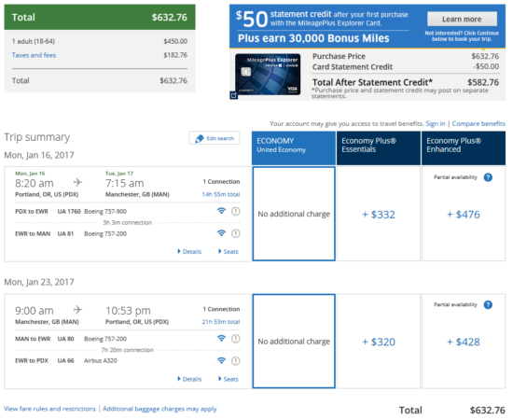Click PDX to EWR segment row

click(x=128, y=211)
